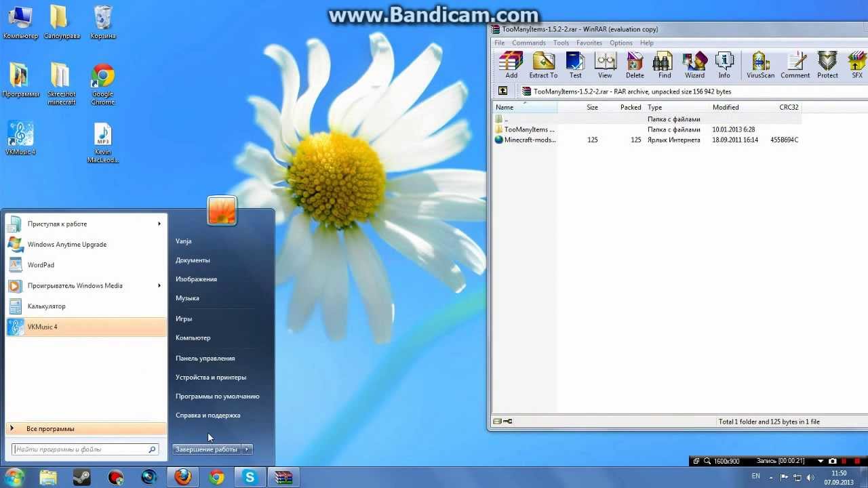868x488 pixels.
Task: Launch WordPad from Start menu
Action: click(x=86, y=265)
